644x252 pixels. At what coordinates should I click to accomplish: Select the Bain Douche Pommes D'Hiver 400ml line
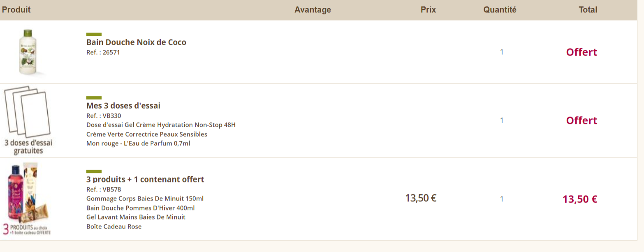click(x=140, y=208)
